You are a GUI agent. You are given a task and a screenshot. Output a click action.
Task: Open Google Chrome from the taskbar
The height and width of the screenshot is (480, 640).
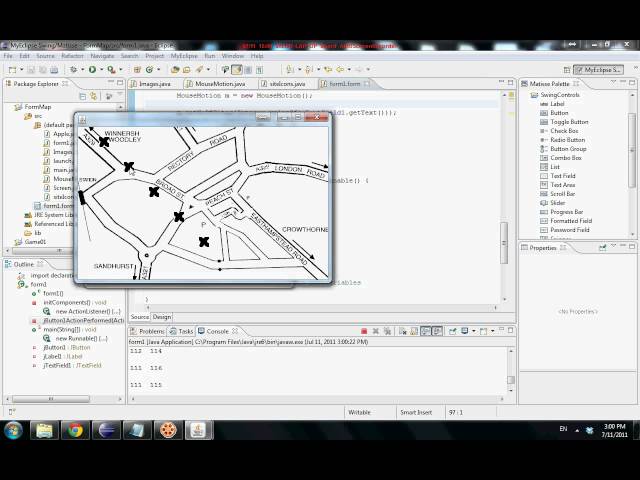point(75,430)
